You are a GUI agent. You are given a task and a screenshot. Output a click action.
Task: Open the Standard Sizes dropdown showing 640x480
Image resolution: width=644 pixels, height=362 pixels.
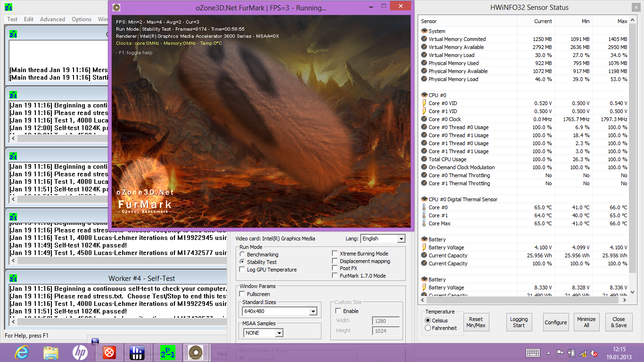point(280,311)
